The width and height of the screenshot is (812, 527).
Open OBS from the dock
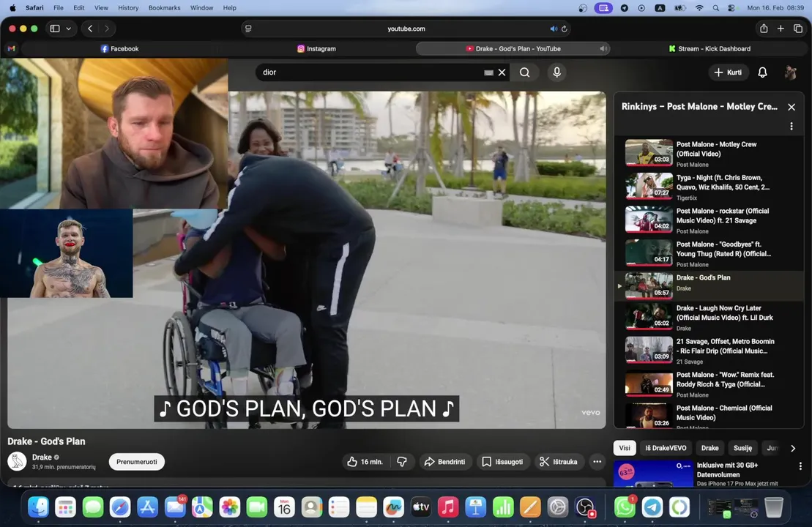[585, 507]
